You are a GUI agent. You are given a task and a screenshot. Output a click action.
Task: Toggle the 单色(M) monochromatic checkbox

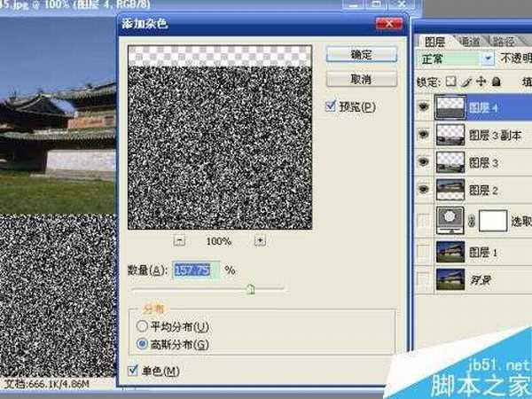tap(133, 370)
